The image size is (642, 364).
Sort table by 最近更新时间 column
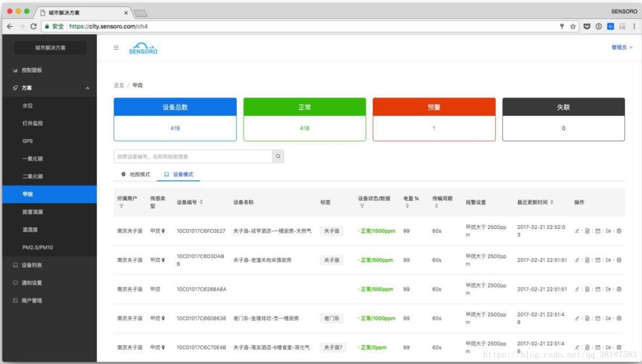552,202
